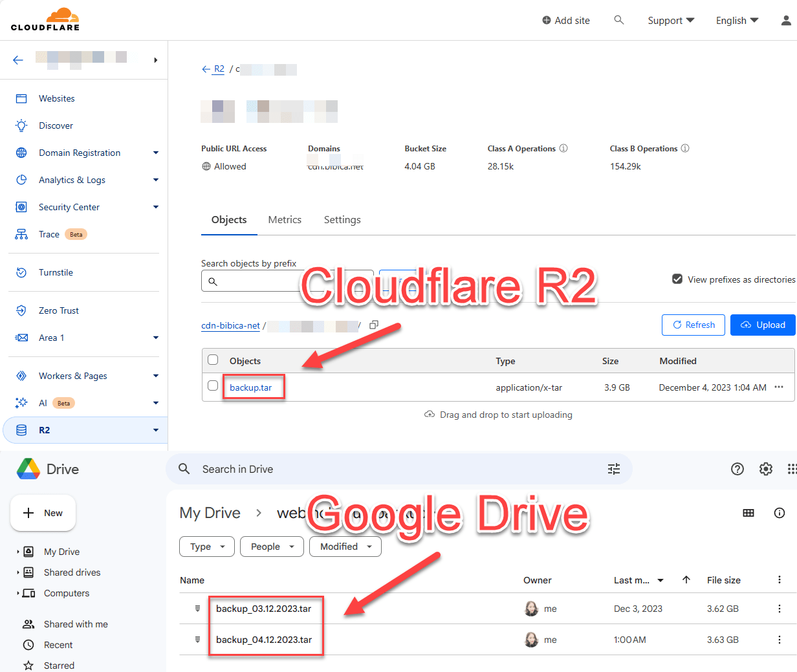
Task: Open Area 1 in the sidebar
Action: [x=51, y=338]
